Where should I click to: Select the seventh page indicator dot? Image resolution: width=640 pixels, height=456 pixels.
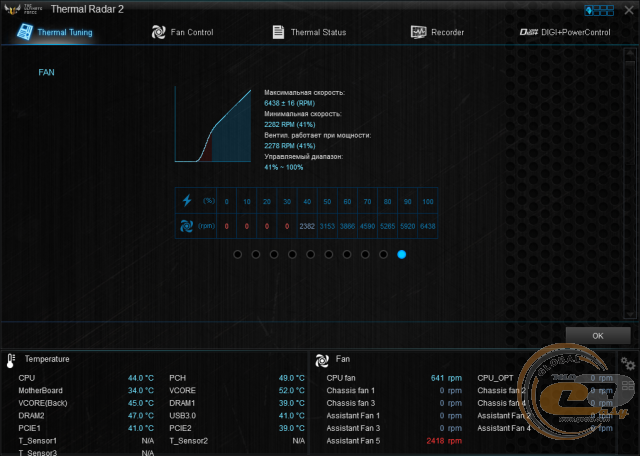(x=347, y=254)
